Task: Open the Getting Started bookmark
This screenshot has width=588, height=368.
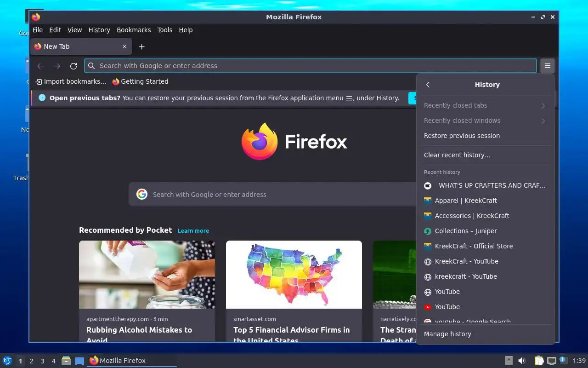Action: coord(141,81)
